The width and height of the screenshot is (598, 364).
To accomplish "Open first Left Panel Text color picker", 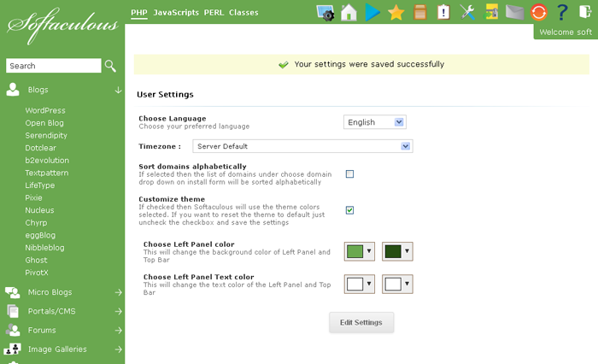I will tap(360, 284).
